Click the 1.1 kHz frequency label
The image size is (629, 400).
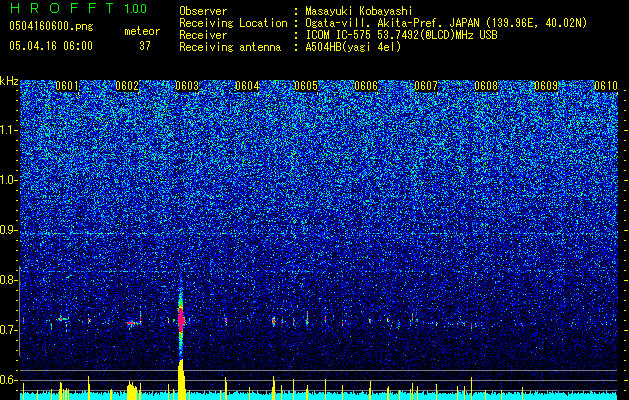click(x=9, y=130)
